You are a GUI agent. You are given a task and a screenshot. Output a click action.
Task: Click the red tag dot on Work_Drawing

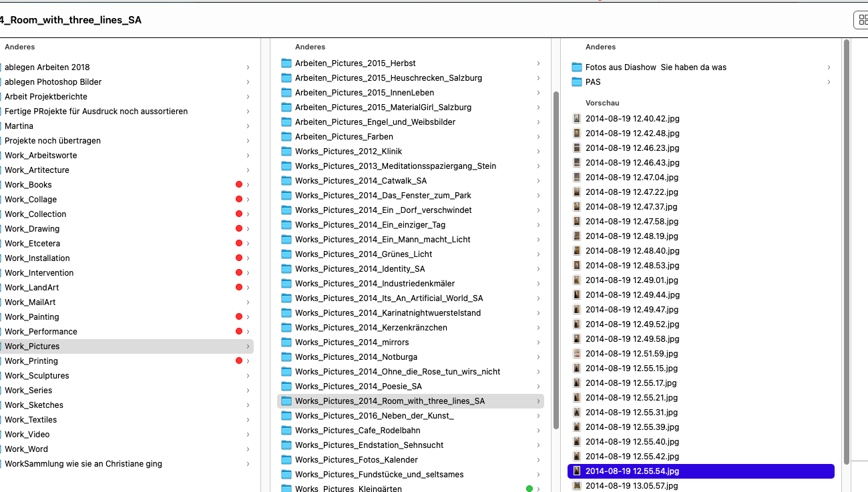click(x=238, y=228)
